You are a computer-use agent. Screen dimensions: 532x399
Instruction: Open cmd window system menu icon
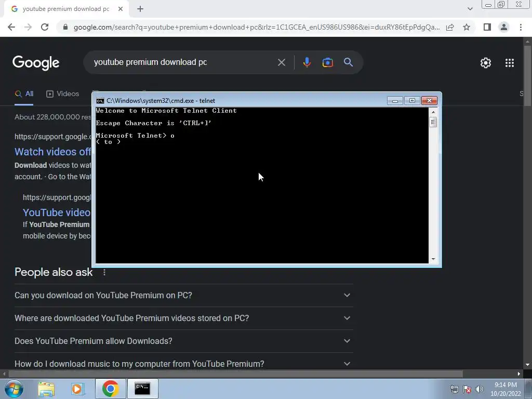(x=100, y=101)
